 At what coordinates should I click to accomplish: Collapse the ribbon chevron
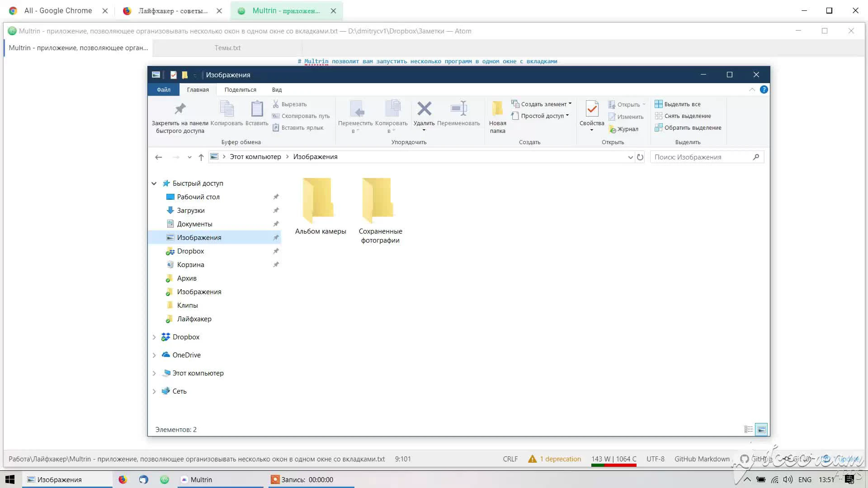tap(752, 89)
